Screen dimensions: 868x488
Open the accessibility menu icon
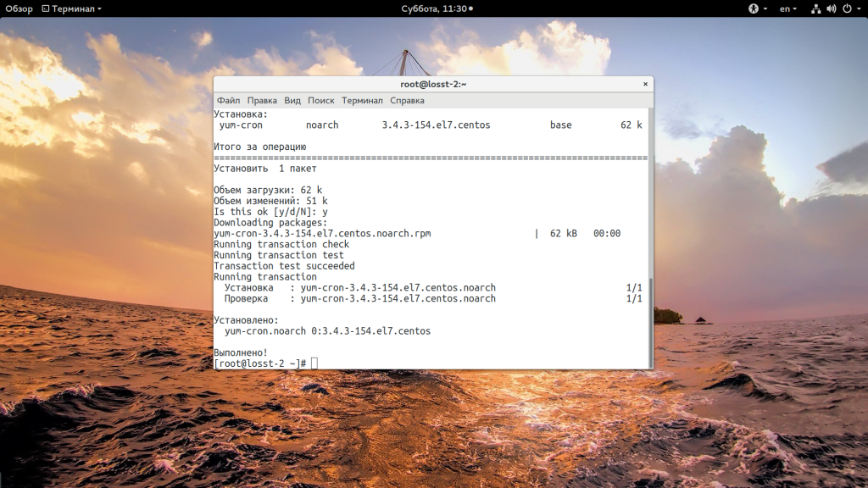click(753, 8)
